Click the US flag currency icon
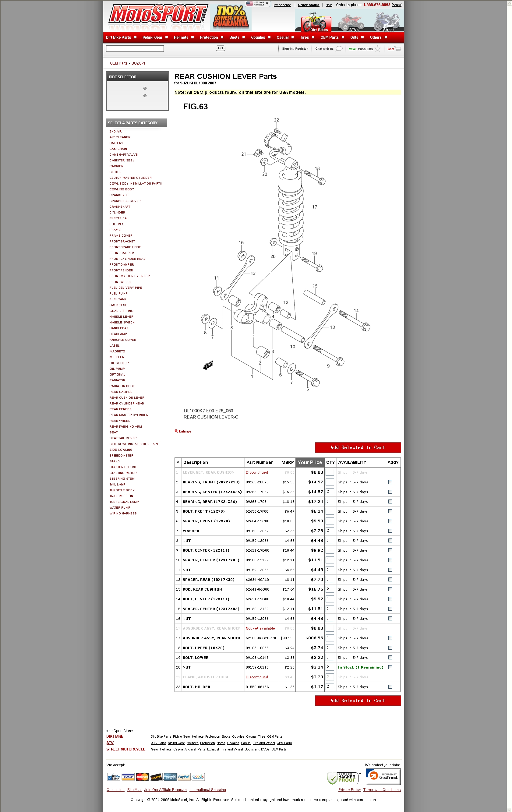 249,4
